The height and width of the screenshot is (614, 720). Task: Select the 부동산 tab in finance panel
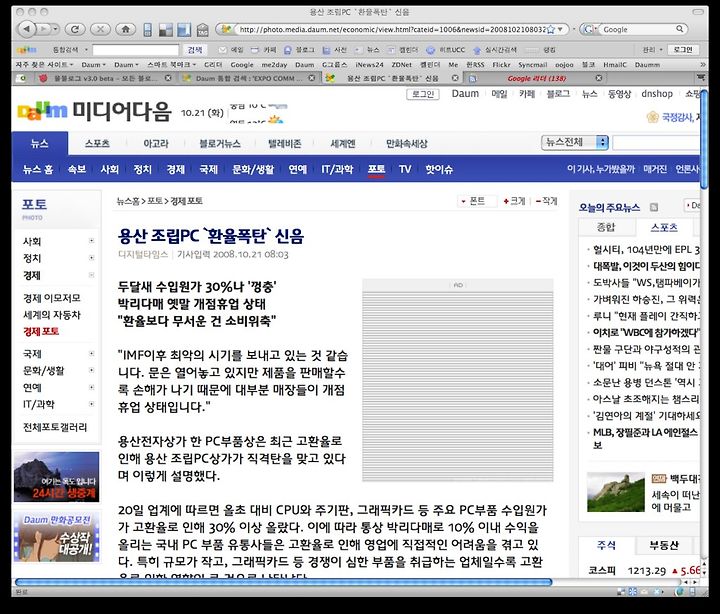pyautogui.click(x=664, y=546)
